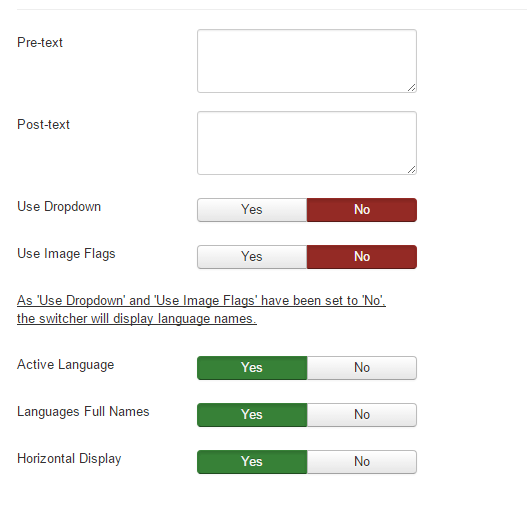Select Yes for Horizontal Display

tap(252, 462)
